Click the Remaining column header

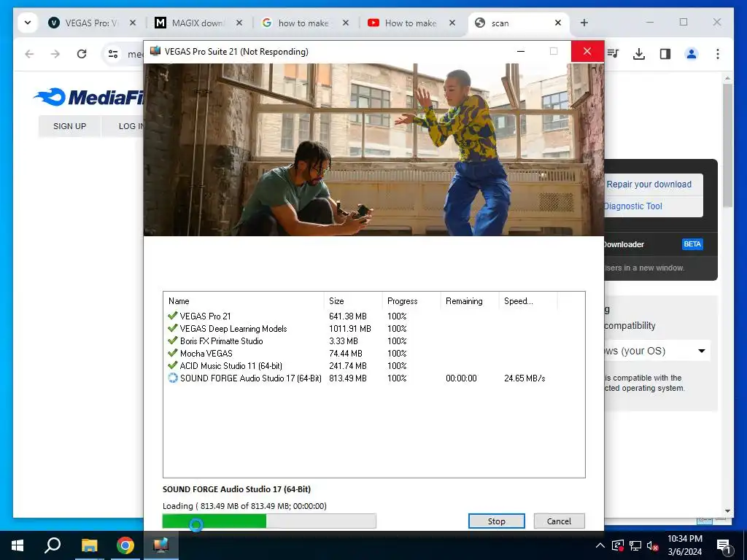469,301
